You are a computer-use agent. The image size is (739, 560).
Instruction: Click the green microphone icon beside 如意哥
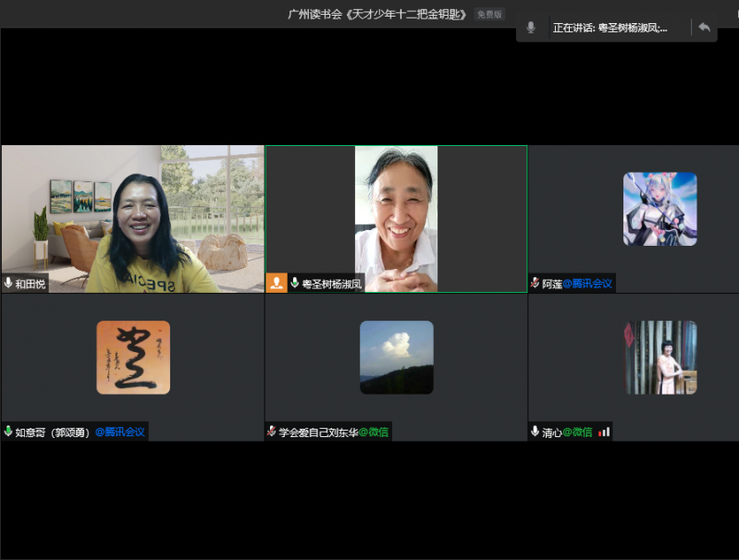[x=9, y=432]
